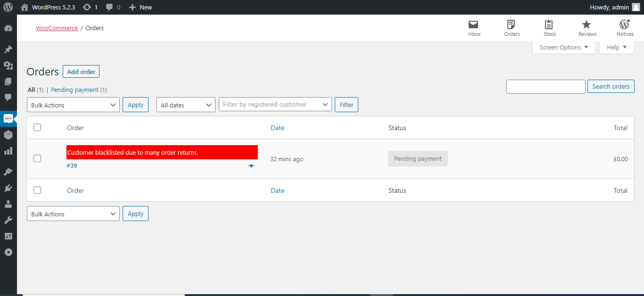
Task: Click the red customer blacklisted notice
Action: click(x=162, y=152)
